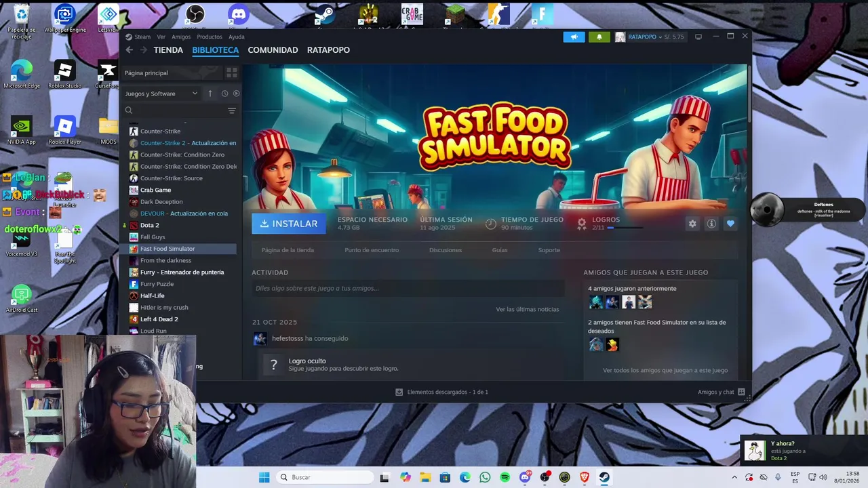Screen dimensions: 868x488
Task: Go forward with the Steam forward arrow
Action: 143,50
